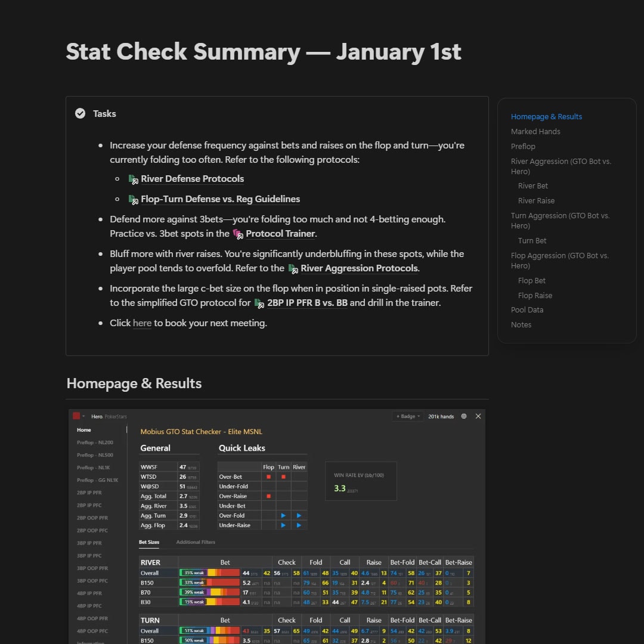This screenshot has width=644, height=644.
Task: Click the pink Protocol Trainer icon
Action: point(238,234)
